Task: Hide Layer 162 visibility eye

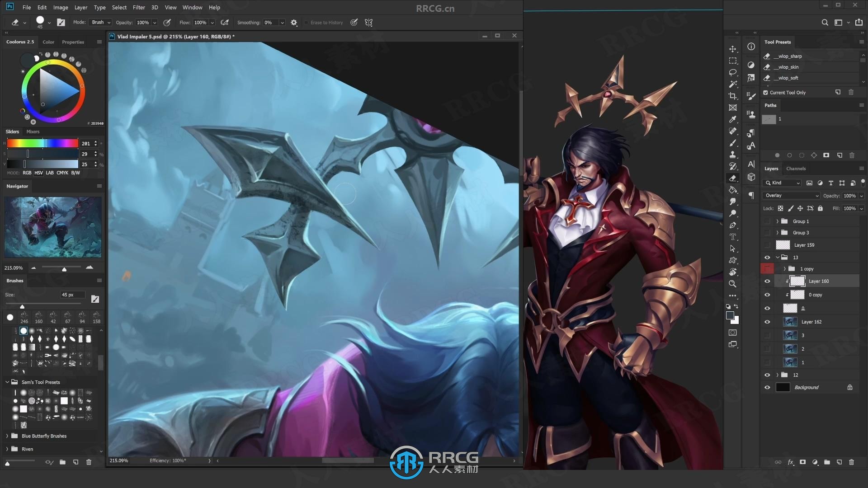Action: click(x=767, y=322)
